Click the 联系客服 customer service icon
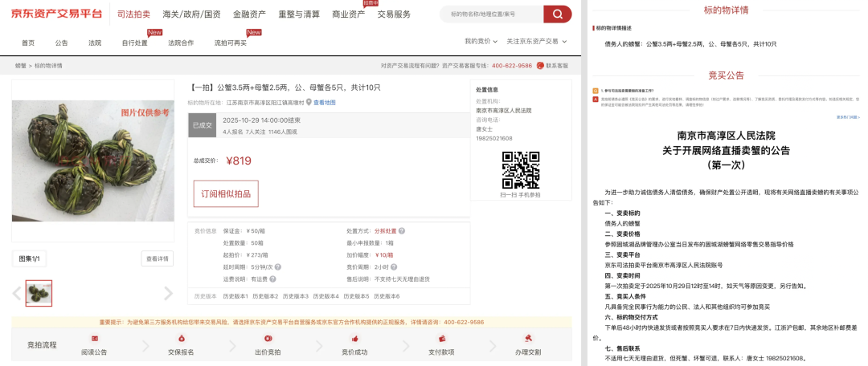 point(540,66)
